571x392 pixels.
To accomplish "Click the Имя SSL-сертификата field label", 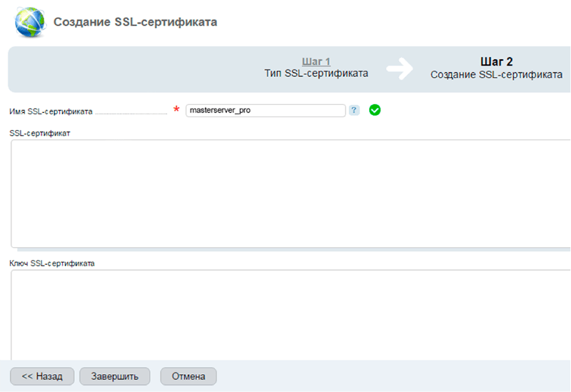I will (51, 111).
